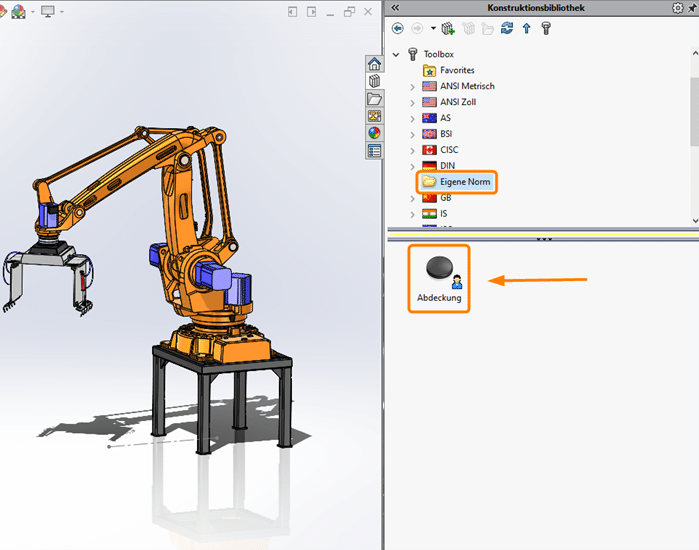Click the View Settings monitor icon

(48, 12)
